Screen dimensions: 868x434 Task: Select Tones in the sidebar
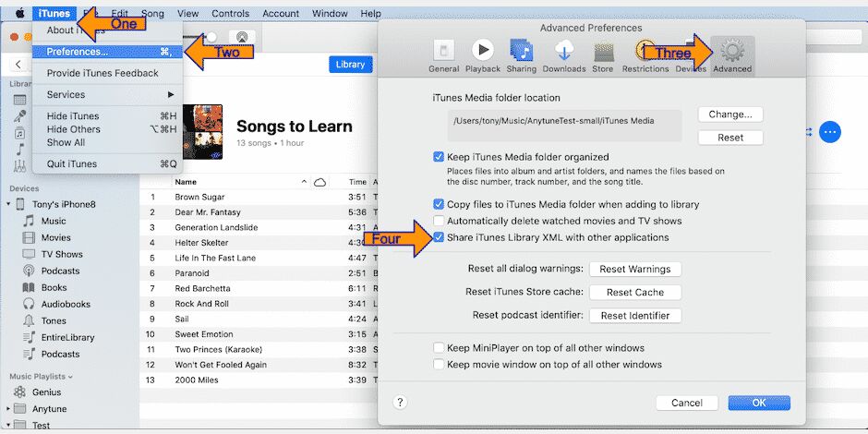coord(54,320)
